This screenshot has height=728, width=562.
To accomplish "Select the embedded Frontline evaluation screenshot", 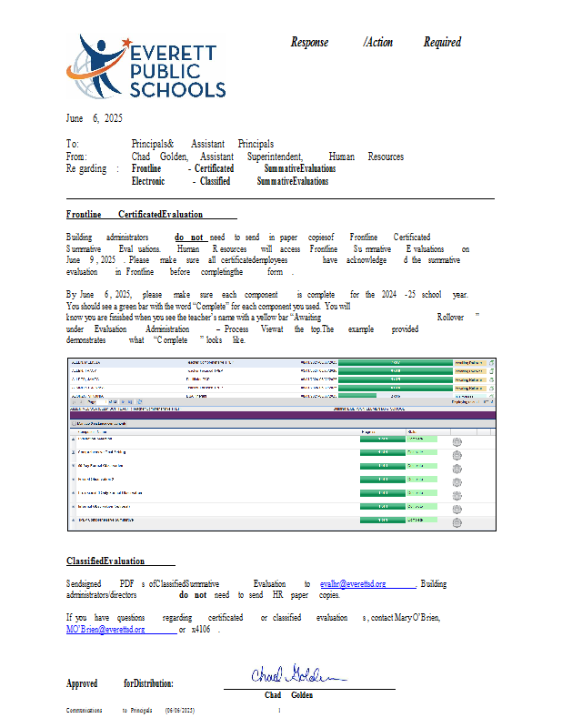I will tap(282, 444).
